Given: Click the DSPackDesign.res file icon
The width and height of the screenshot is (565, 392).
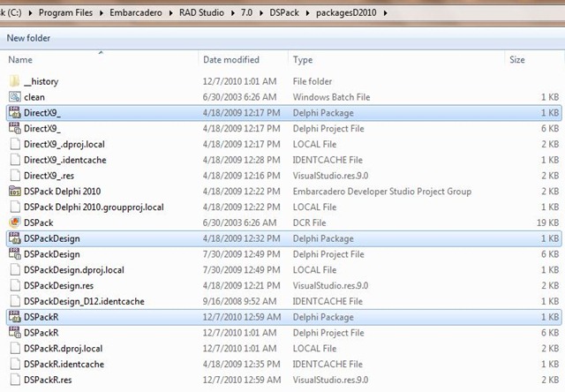Looking at the screenshot, I should tap(15, 285).
